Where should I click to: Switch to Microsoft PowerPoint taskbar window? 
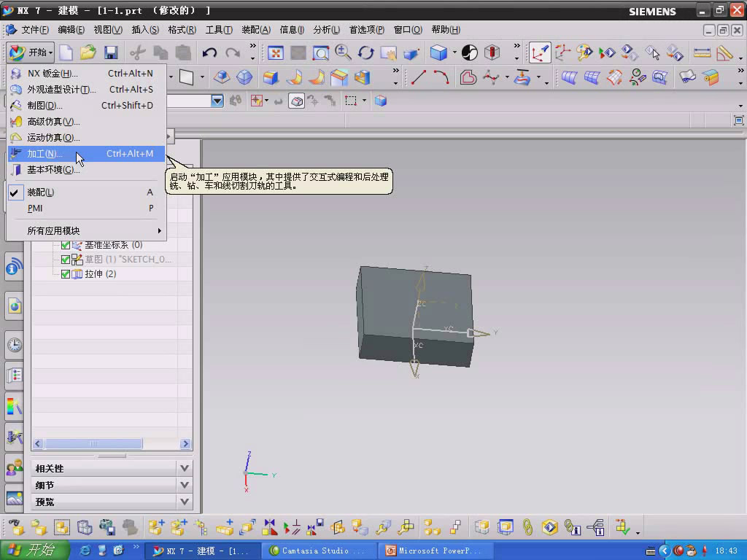(x=436, y=551)
